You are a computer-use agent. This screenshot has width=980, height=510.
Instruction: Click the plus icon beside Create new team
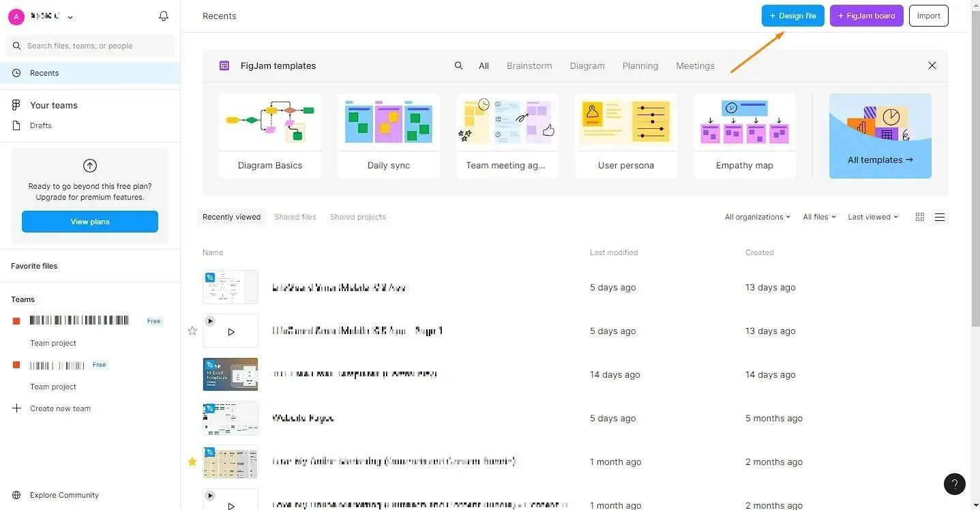(16, 408)
